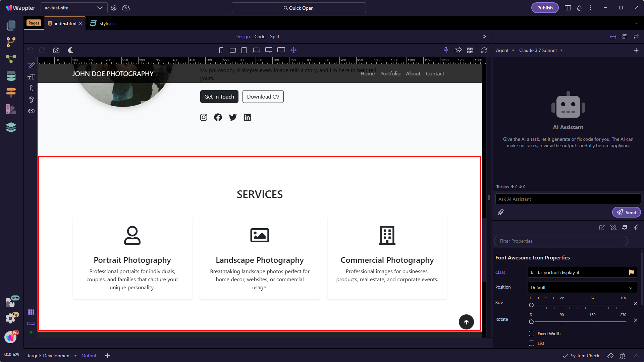Switch to the Design view tab
The image size is (644, 362).
(x=243, y=37)
